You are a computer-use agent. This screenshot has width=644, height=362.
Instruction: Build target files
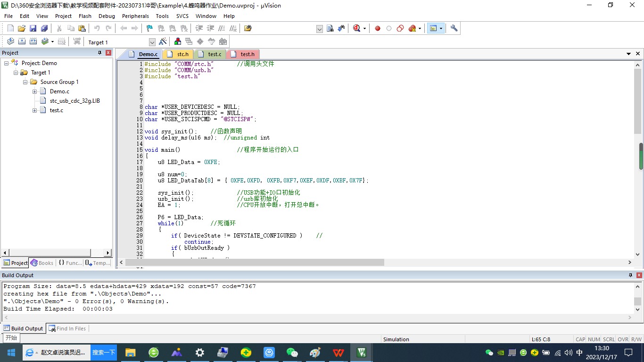coord(22,41)
